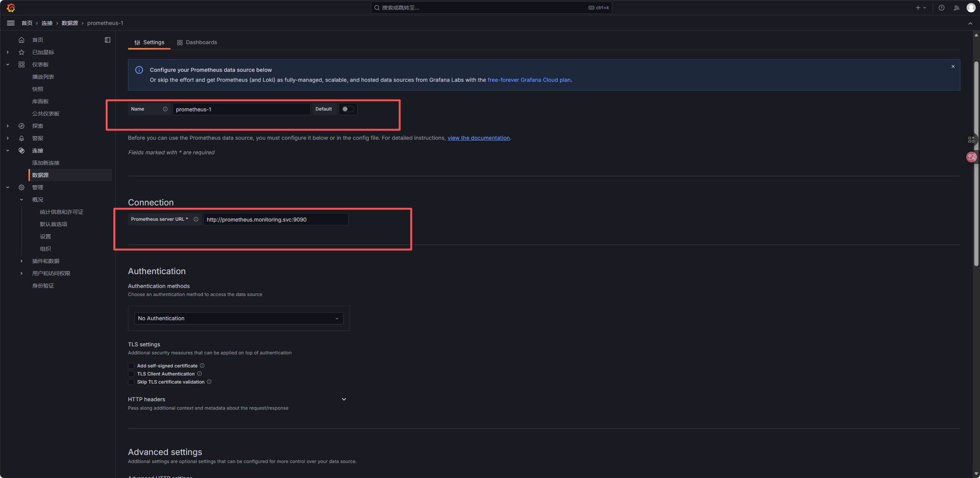Image resolution: width=980 pixels, height=478 pixels.
Task: Click the Prometheus server URL info icon
Action: click(196, 219)
